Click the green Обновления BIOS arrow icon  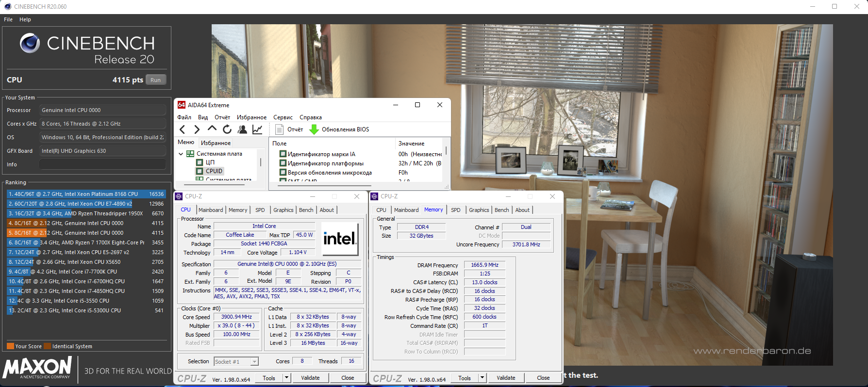(314, 129)
